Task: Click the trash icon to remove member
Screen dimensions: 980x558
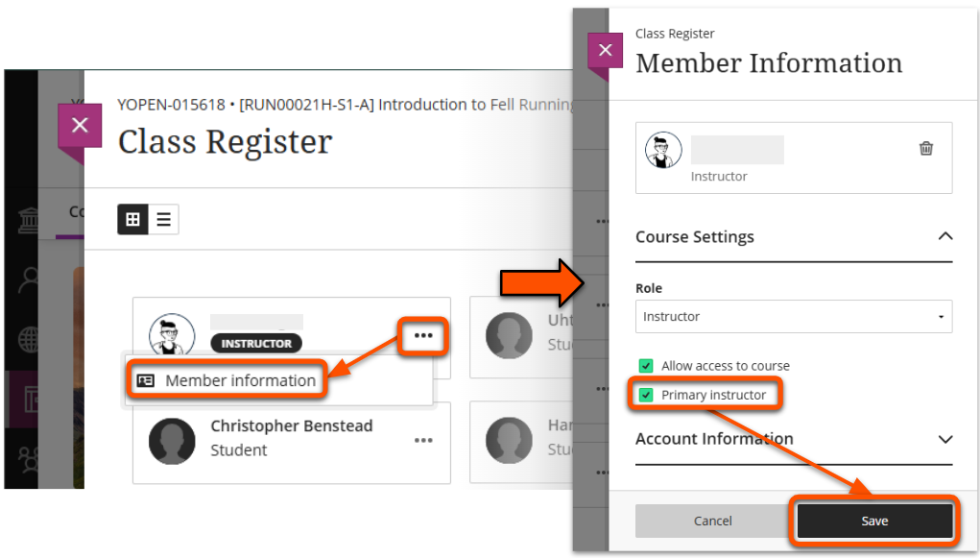Action: coord(926,148)
